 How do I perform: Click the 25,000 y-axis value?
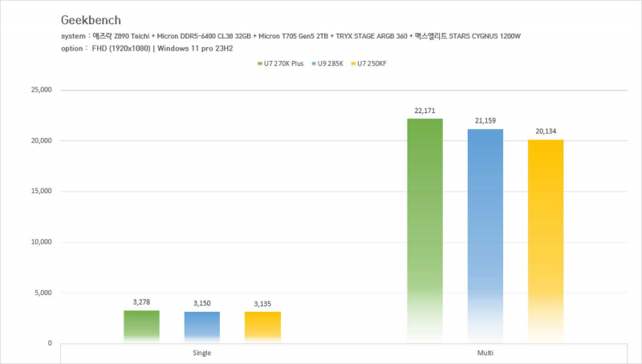click(39, 90)
